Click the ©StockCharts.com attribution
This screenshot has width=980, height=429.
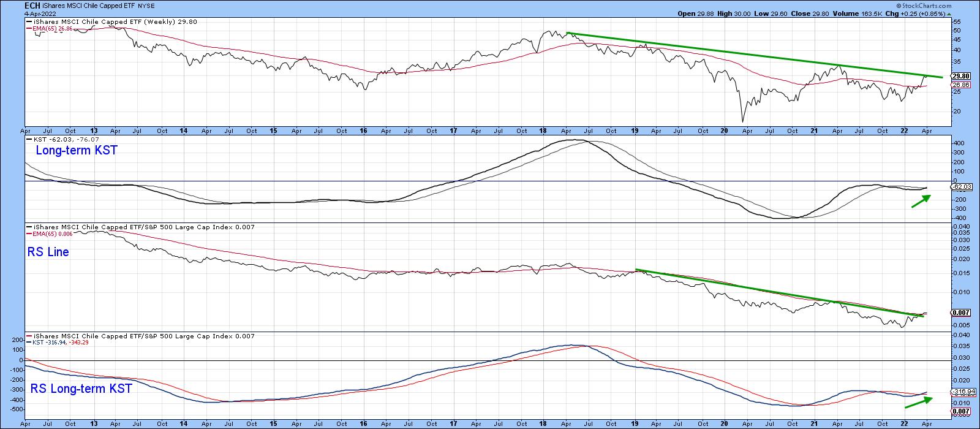(x=923, y=6)
